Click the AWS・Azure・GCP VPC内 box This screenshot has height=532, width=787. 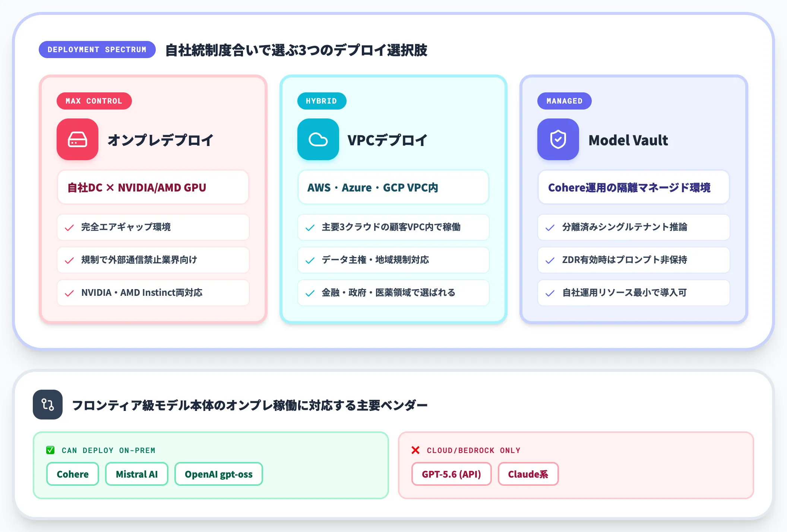393,187
